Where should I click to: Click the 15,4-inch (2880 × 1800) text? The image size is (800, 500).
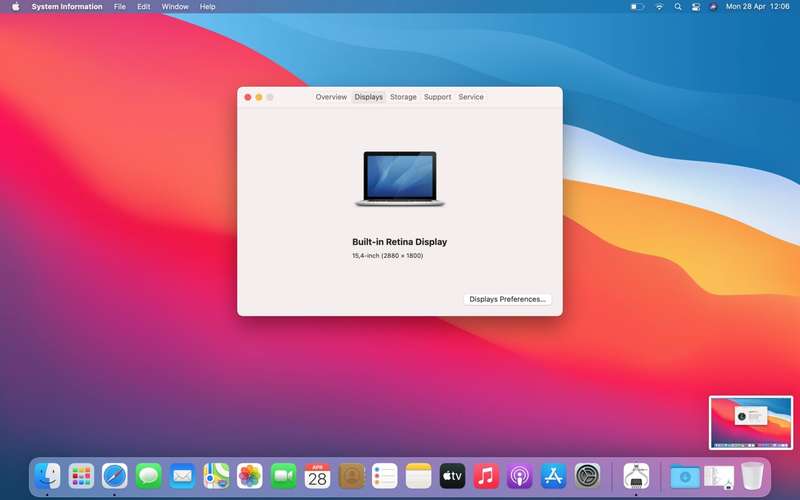tap(387, 256)
